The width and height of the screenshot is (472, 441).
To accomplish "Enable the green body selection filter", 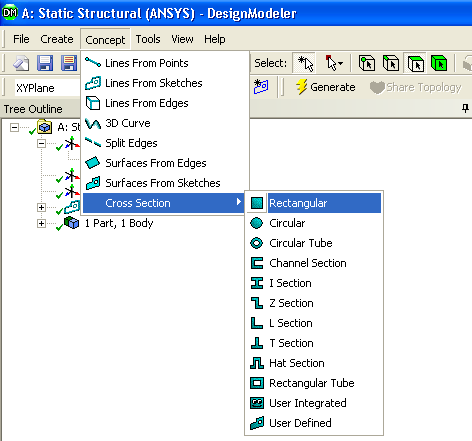I will point(439,63).
